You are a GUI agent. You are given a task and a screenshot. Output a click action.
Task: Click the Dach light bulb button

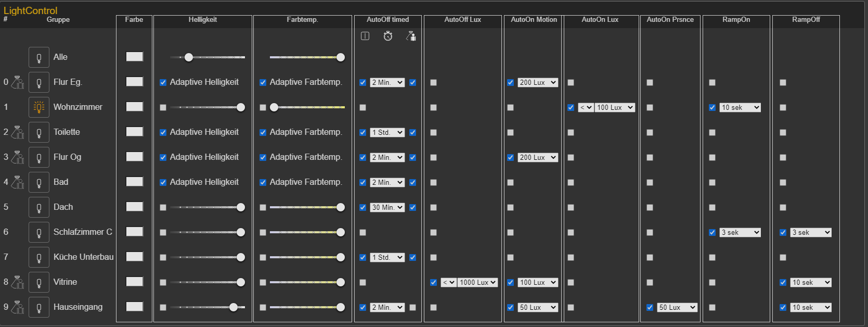(39, 207)
